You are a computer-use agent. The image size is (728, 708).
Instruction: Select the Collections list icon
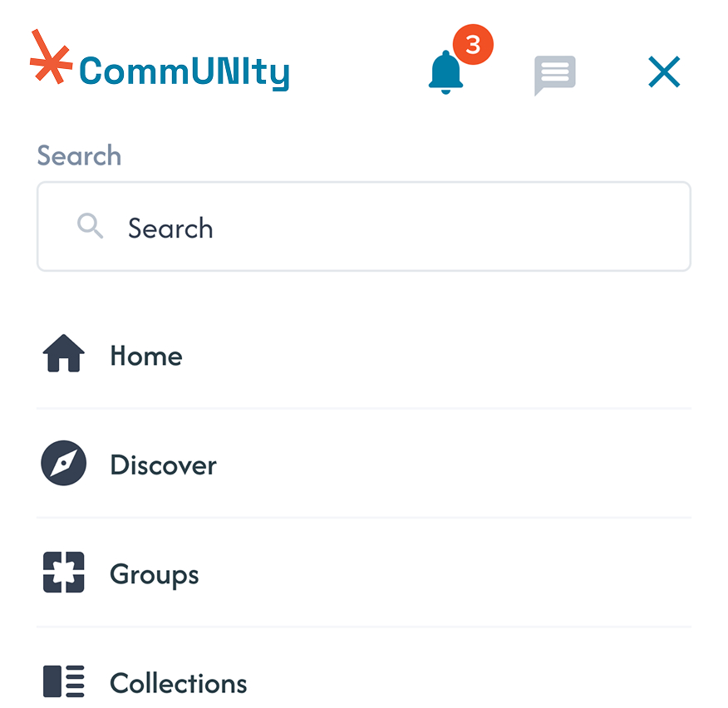coord(63,681)
